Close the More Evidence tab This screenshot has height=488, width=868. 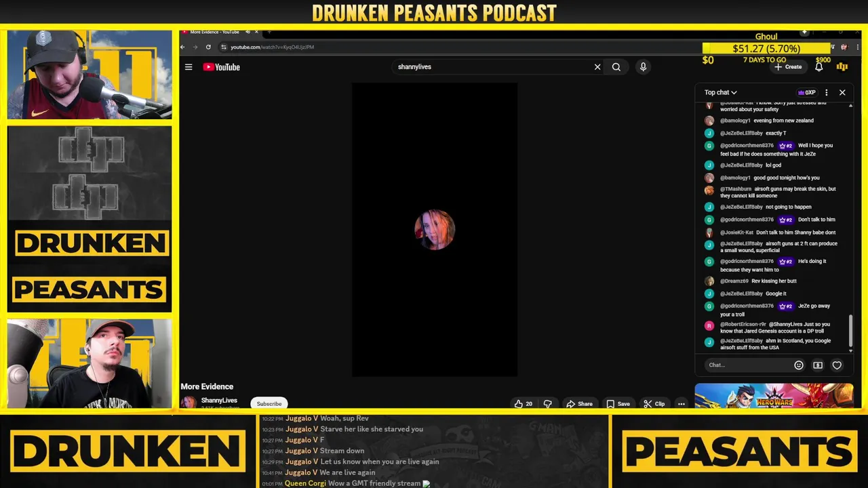pyautogui.click(x=256, y=32)
